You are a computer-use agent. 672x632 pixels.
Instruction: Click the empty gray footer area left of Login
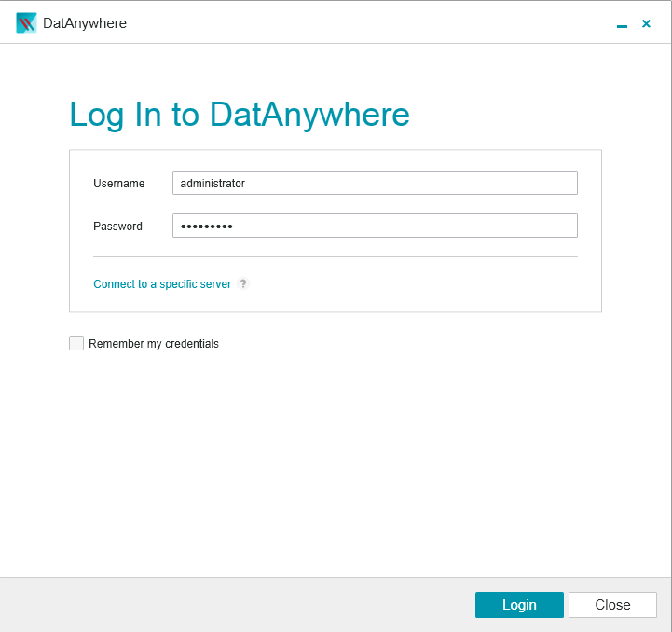point(233,605)
